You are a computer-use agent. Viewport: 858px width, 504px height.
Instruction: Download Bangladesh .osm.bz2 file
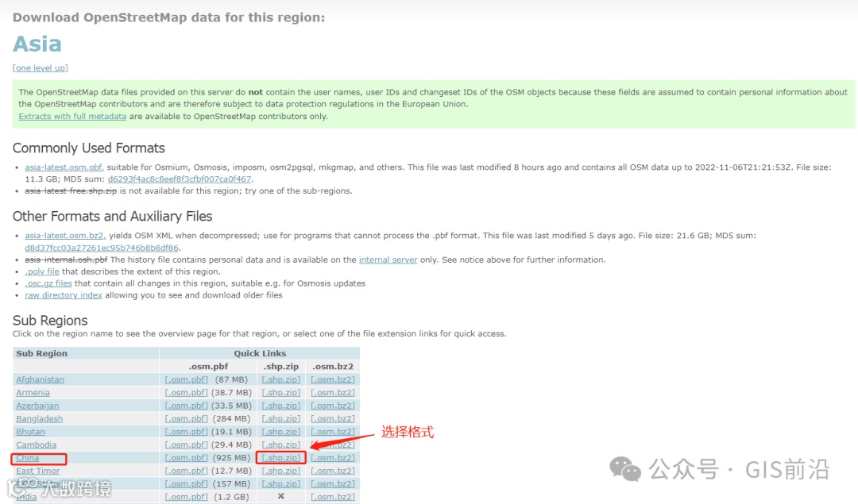(x=333, y=419)
